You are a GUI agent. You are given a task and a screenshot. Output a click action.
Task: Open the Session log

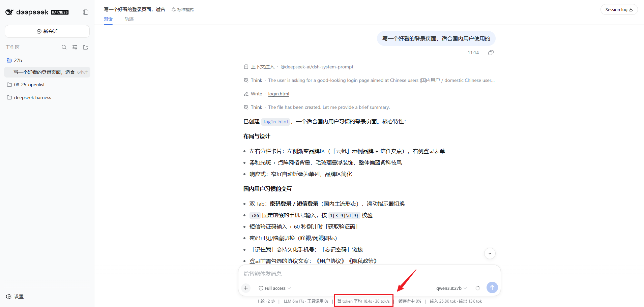619,9
